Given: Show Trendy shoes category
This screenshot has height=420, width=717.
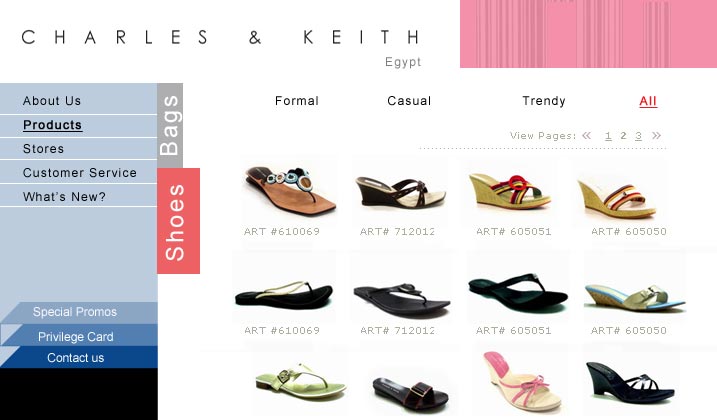Looking at the screenshot, I should click(544, 101).
